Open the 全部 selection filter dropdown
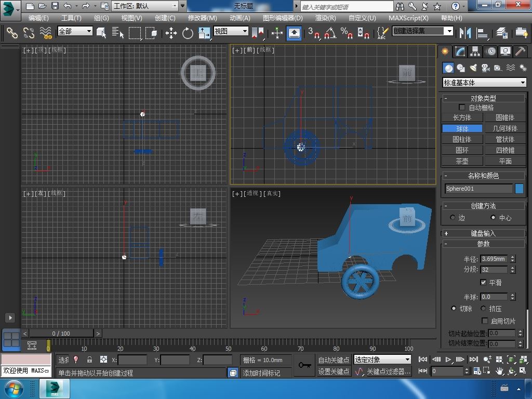Image resolution: width=532 pixels, height=399 pixels. point(75,31)
